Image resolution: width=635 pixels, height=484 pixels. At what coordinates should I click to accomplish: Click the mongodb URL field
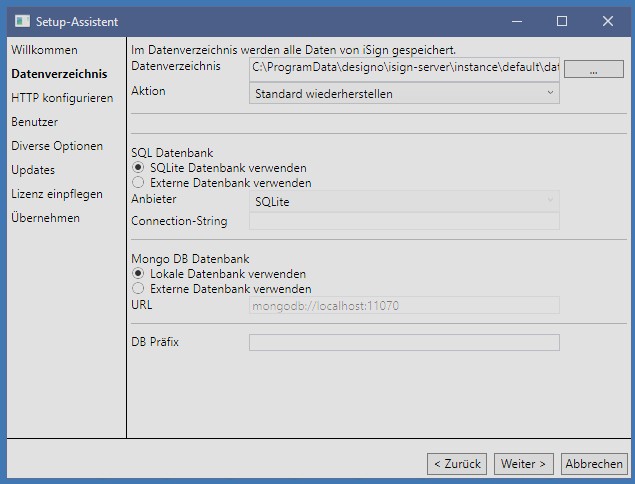tap(404, 305)
